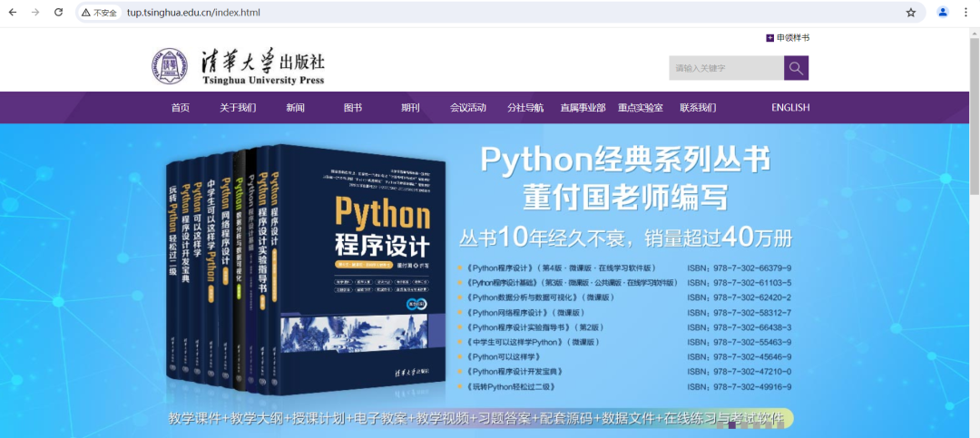980x438 pixels.
Task: Open the 图书 menu item
Action: point(353,108)
